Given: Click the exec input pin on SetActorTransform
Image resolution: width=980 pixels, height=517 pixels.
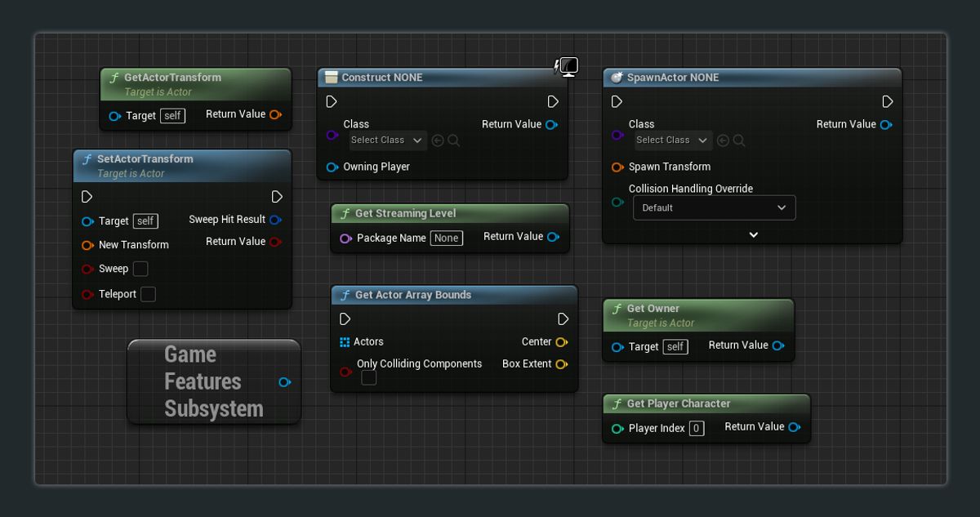Looking at the screenshot, I should point(87,196).
